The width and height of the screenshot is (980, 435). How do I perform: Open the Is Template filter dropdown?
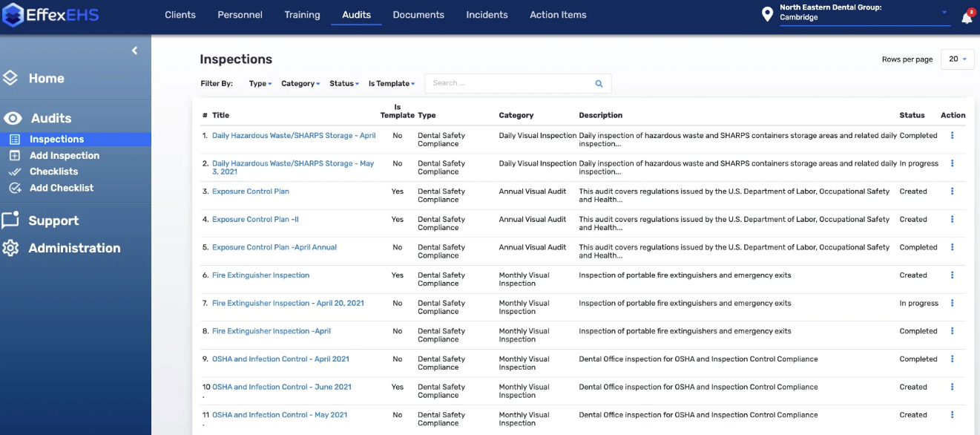pyautogui.click(x=392, y=84)
